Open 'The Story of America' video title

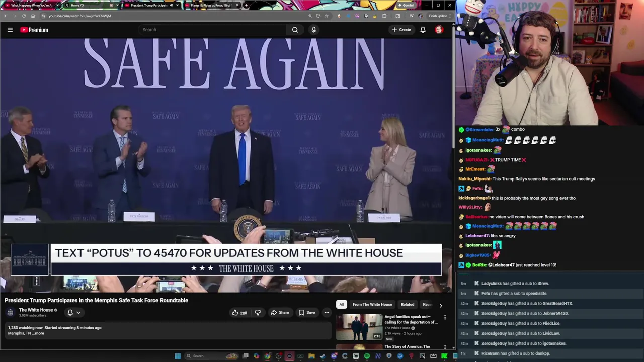pos(408,346)
